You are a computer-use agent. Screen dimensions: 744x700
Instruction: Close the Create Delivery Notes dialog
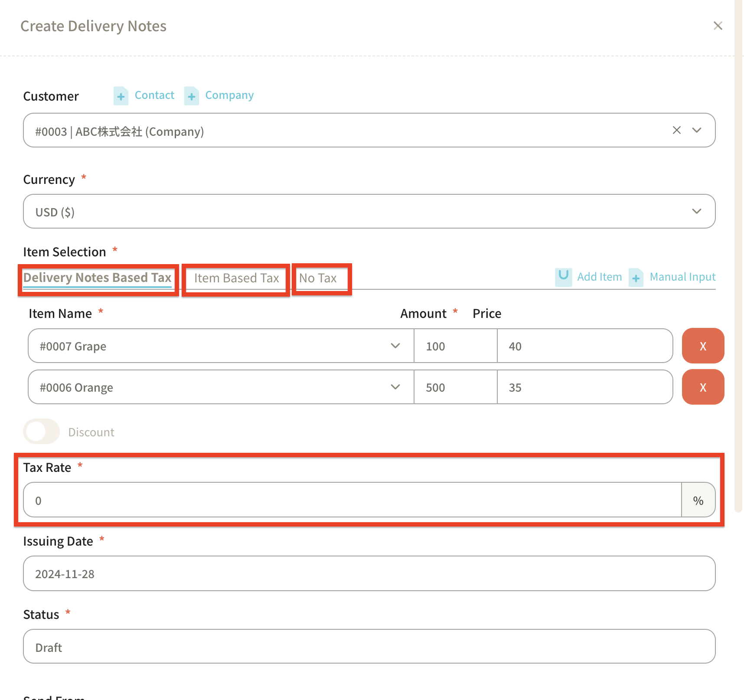click(718, 26)
